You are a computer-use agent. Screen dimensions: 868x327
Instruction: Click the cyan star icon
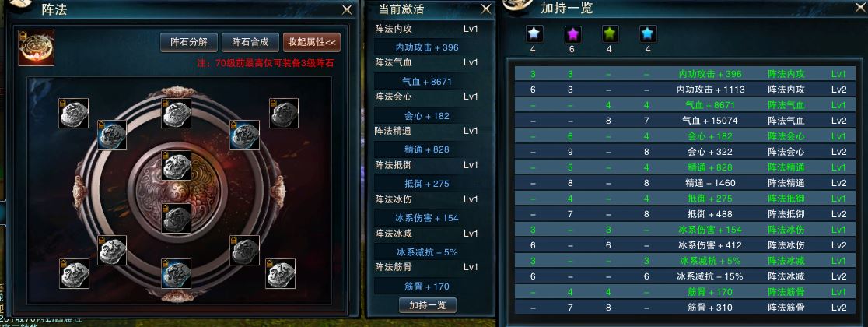[x=648, y=34]
